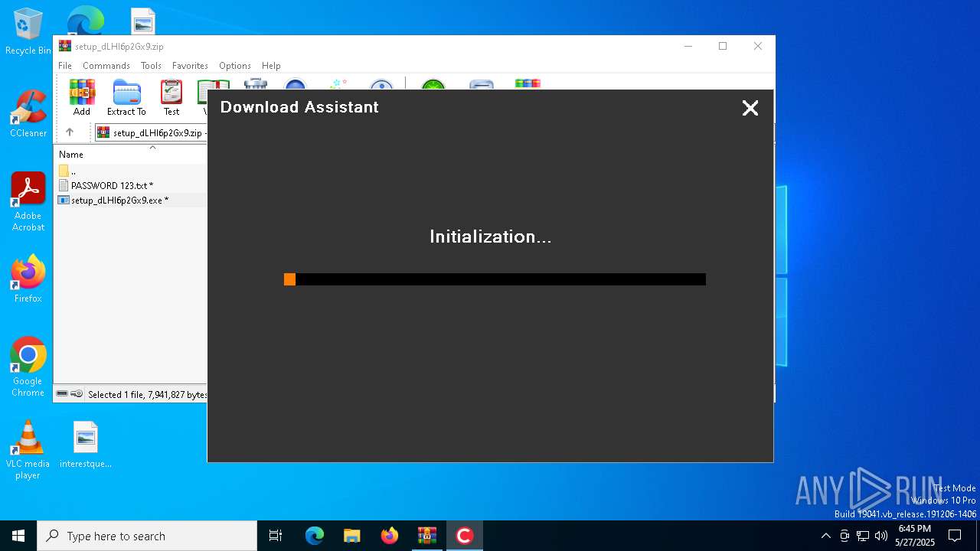Go up one folder with arrow icon
The image size is (980, 551).
pos(70,132)
